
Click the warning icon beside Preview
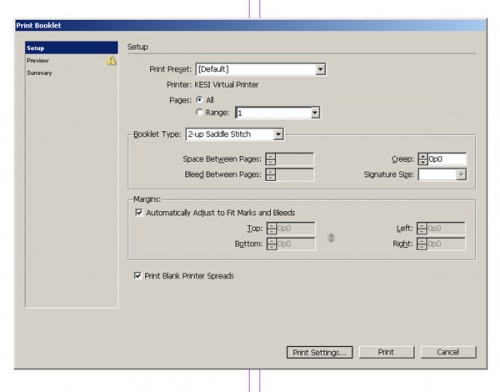(112, 60)
